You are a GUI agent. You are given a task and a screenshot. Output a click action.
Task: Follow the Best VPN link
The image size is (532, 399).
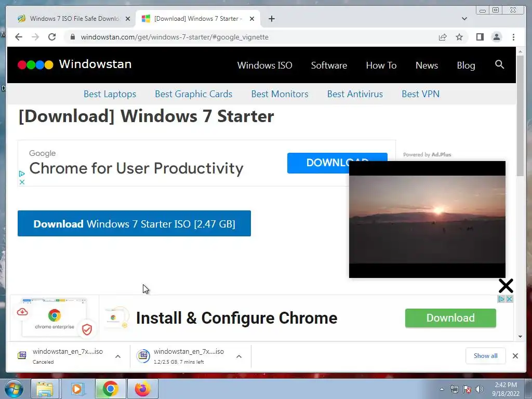click(x=421, y=94)
